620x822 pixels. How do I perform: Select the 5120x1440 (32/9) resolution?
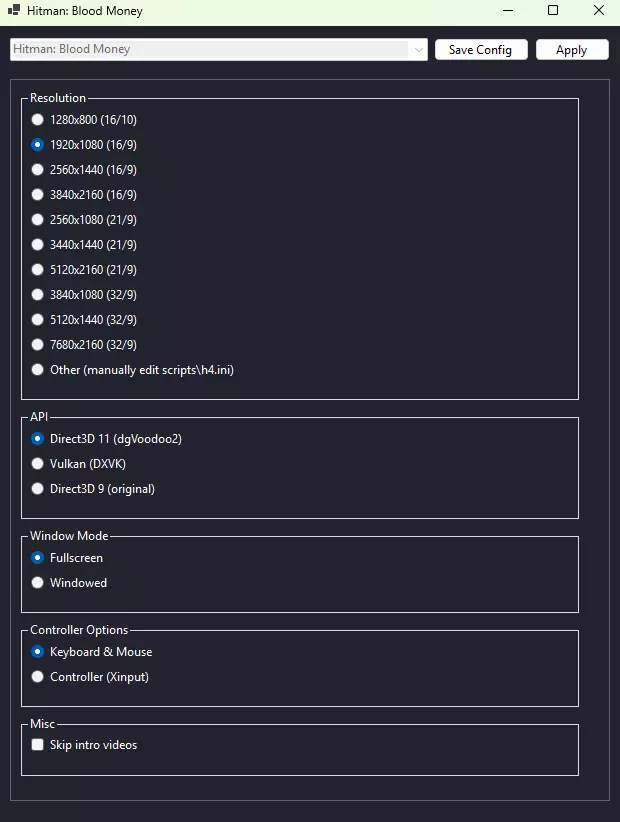point(38,320)
